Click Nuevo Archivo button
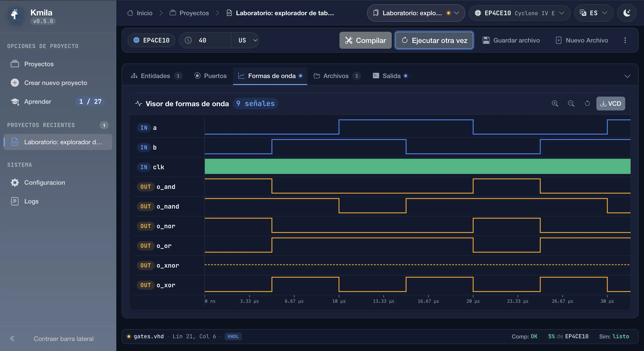 coord(582,40)
